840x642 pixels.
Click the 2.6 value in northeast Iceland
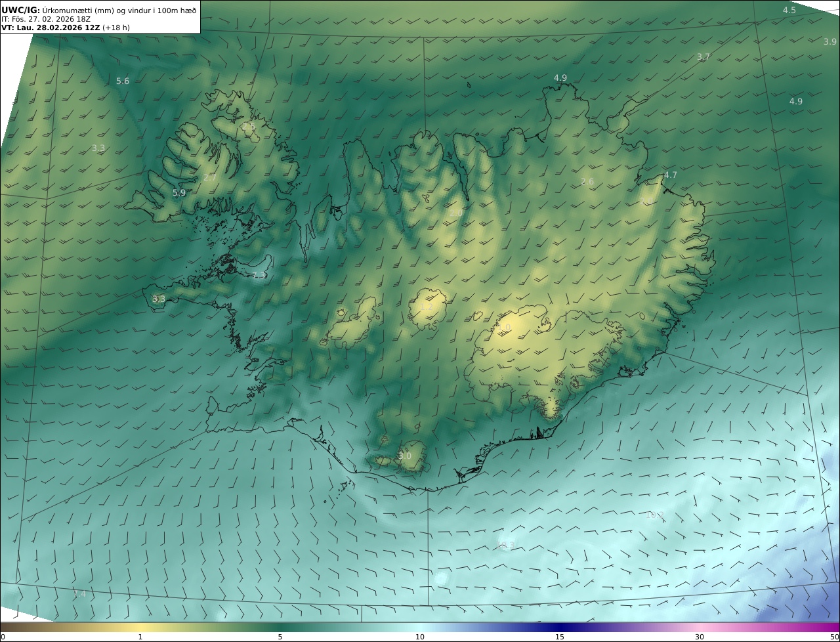[x=587, y=182]
